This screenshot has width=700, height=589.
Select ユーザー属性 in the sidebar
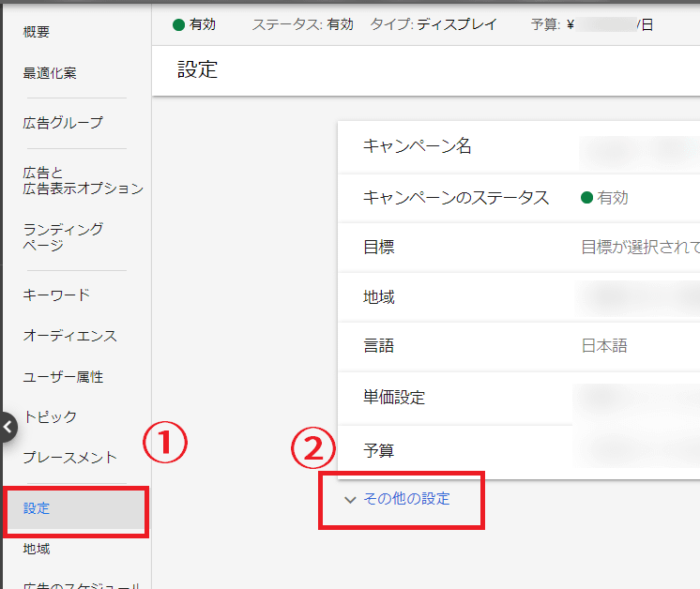click(63, 377)
